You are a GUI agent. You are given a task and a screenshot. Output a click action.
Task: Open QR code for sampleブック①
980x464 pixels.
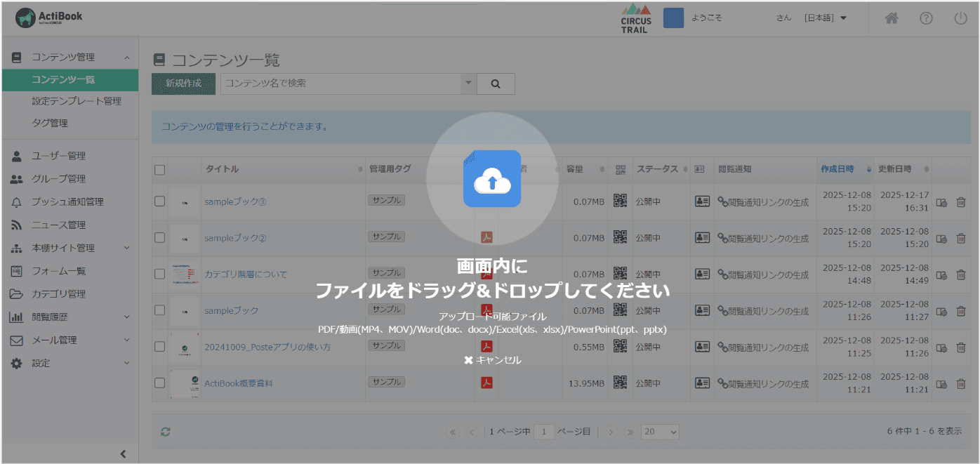[x=620, y=201]
